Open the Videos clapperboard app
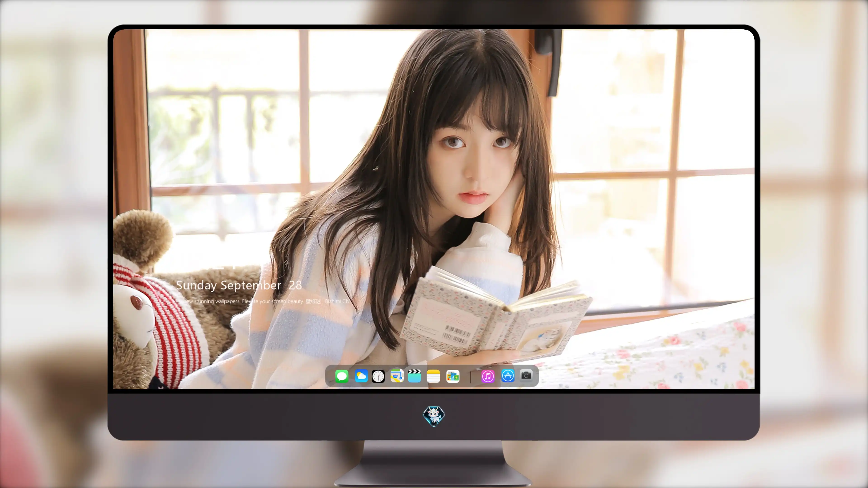The height and width of the screenshot is (488, 868). tap(415, 376)
